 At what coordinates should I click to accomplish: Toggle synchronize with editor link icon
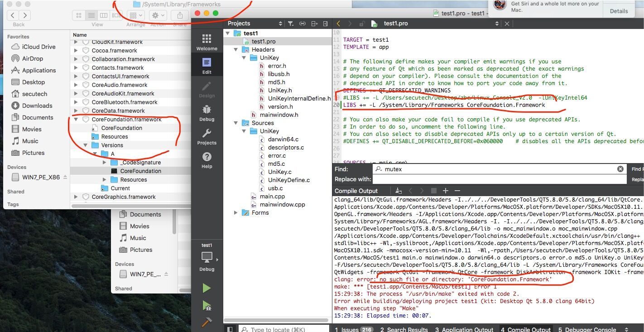point(302,24)
